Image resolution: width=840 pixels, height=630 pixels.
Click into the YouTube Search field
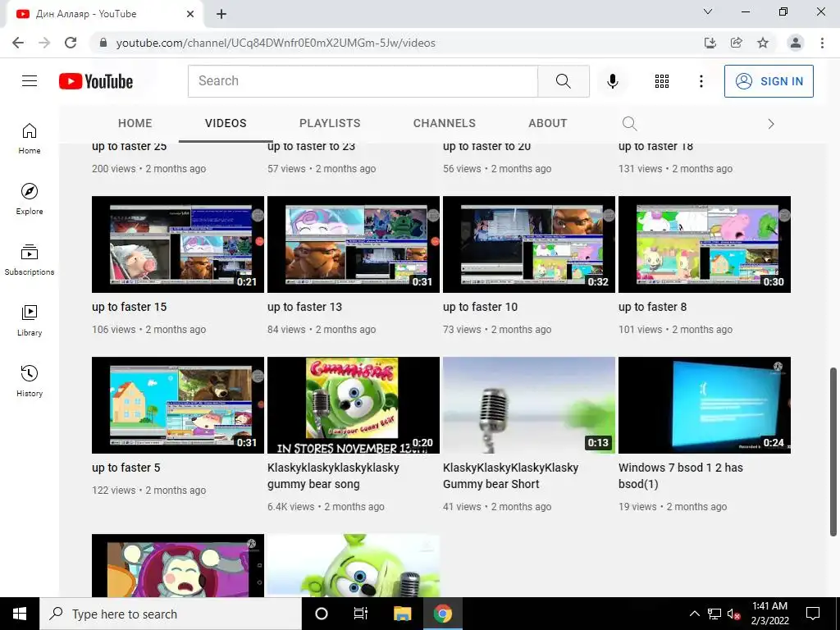click(363, 81)
